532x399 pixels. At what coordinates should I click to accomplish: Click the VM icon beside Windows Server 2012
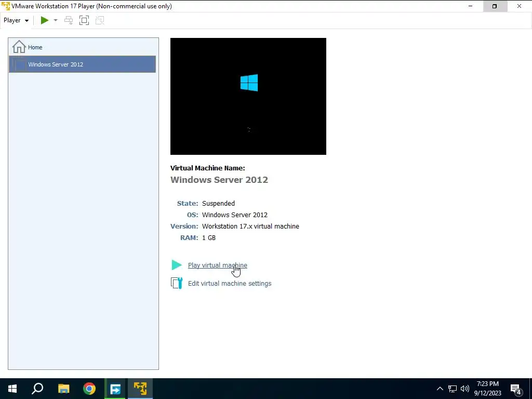coord(19,64)
